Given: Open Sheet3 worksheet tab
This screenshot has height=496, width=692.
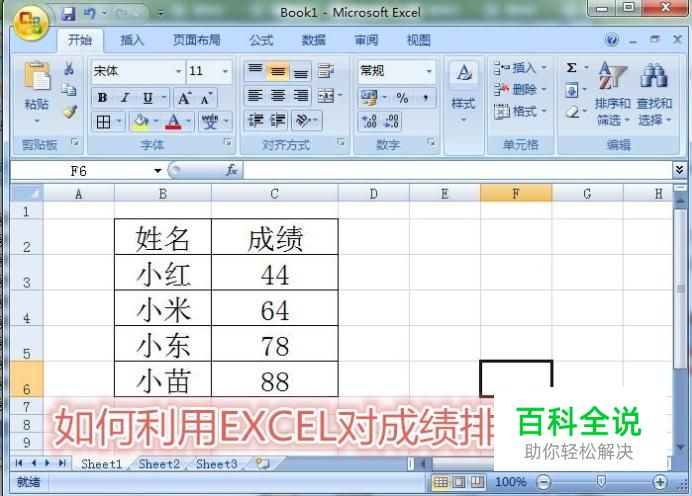Looking at the screenshot, I should tap(217, 464).
